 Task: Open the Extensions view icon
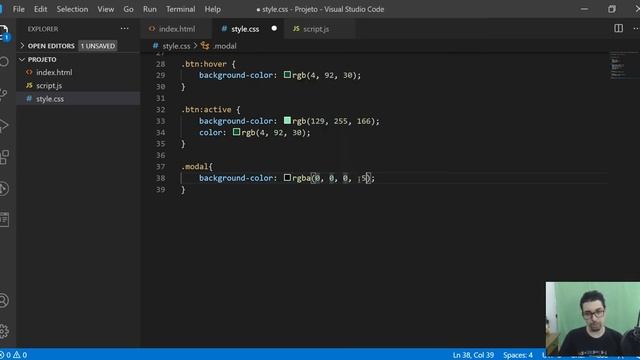4,157
